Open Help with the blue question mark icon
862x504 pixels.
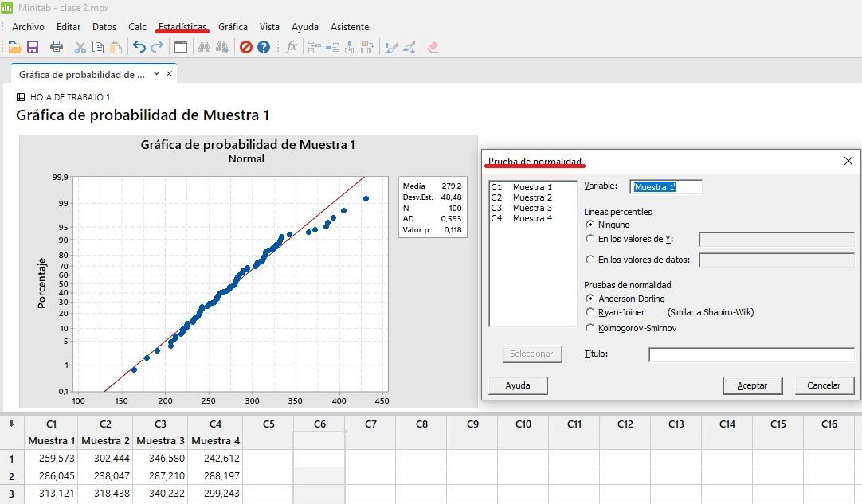264,47
